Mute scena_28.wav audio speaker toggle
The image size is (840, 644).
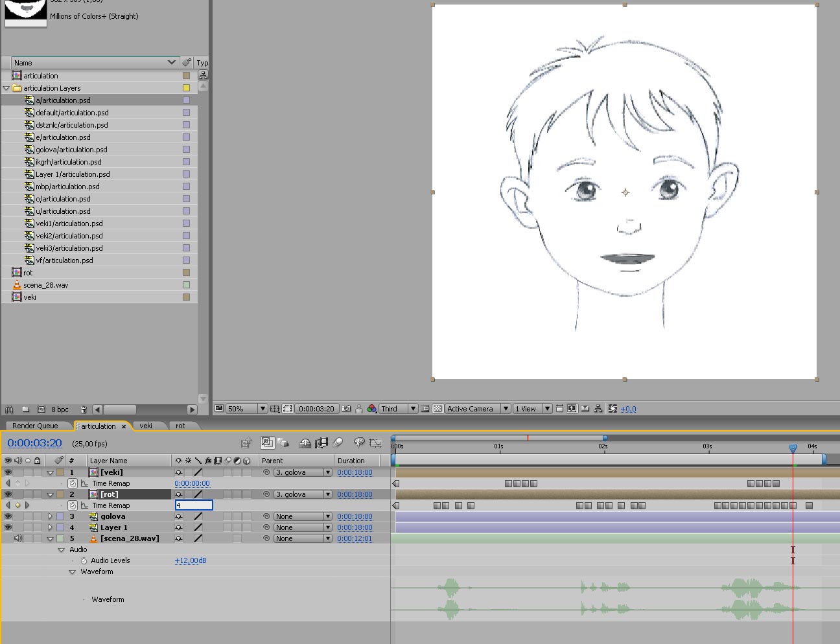tap(17, 538)
